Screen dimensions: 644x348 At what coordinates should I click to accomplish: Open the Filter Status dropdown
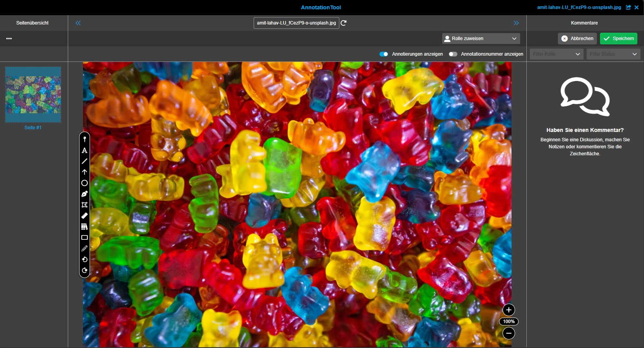[x=613, y=54]
